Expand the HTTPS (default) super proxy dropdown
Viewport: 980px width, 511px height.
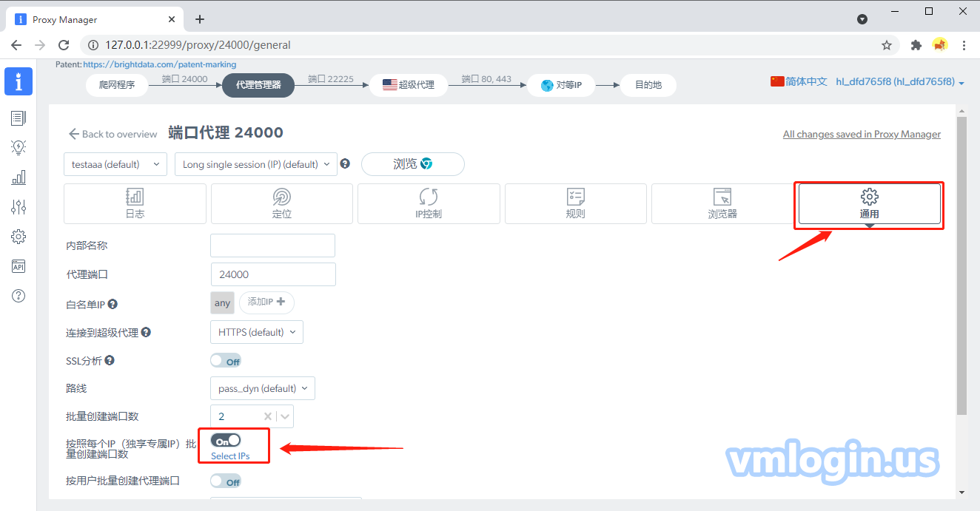coord(256,332)
